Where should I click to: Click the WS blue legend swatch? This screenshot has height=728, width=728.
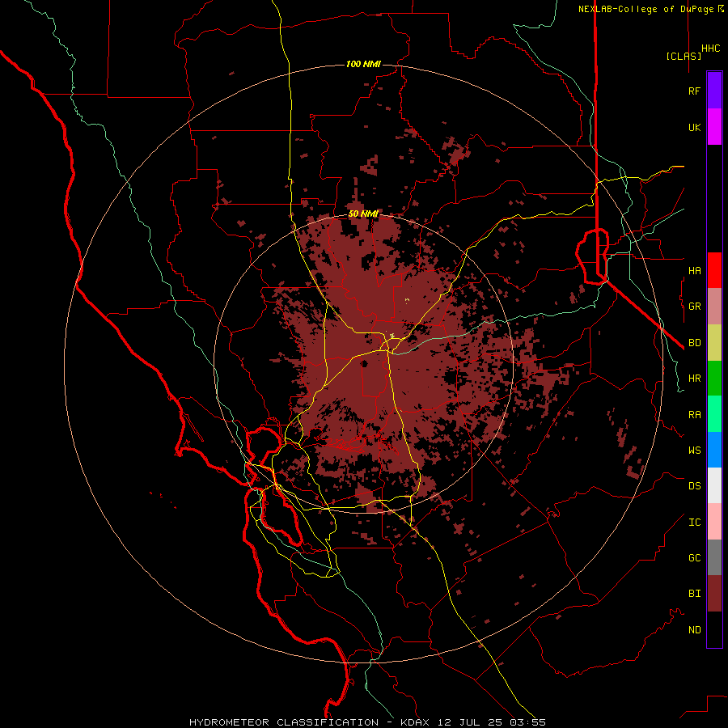714,450
